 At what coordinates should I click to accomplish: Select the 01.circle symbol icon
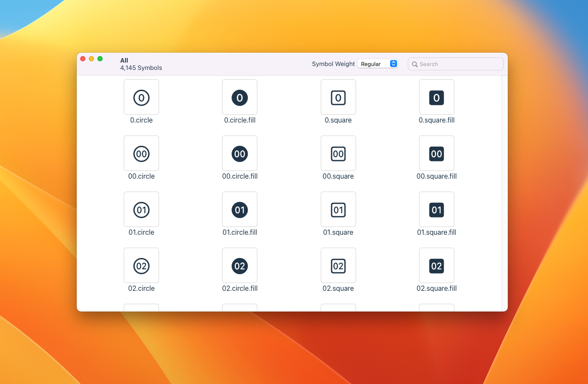[141, 209]
